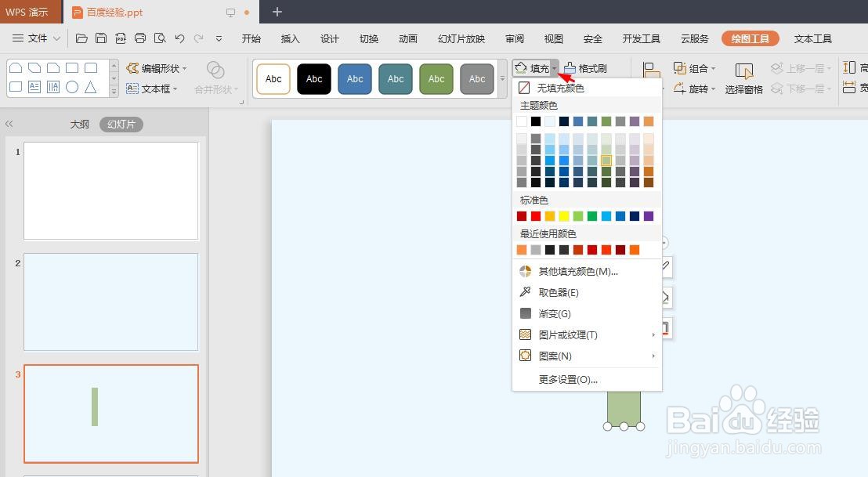Click the Print Preview icon

(160, 38)
